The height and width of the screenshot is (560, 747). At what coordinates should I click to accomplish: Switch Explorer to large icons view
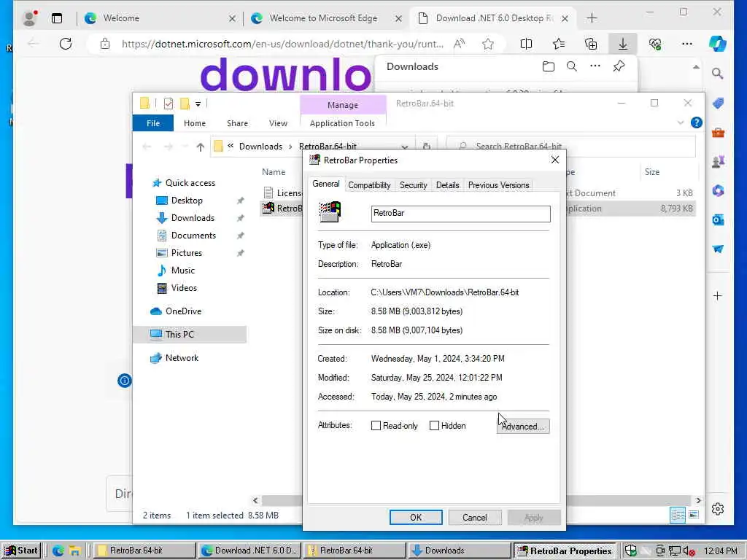694,515
